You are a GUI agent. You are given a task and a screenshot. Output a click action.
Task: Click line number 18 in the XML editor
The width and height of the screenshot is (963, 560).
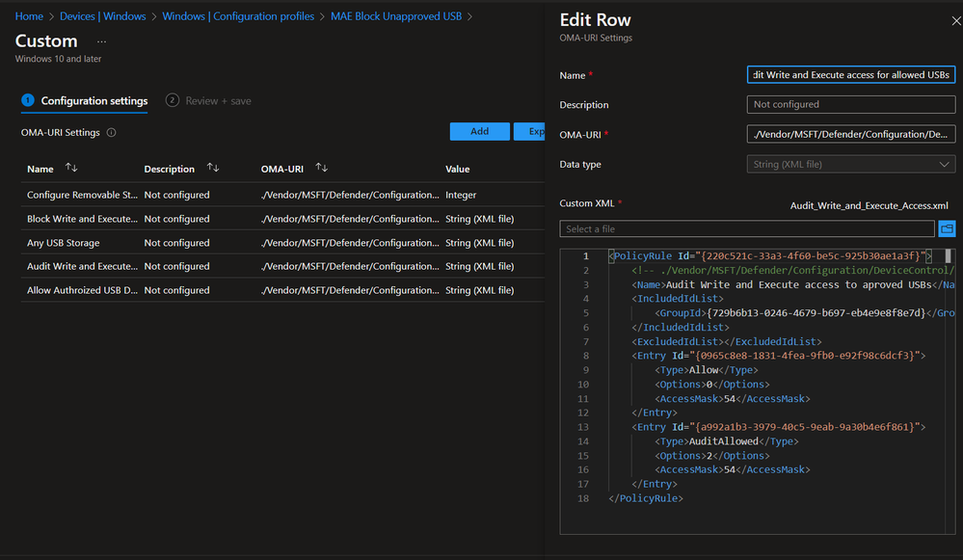[583, 498]
